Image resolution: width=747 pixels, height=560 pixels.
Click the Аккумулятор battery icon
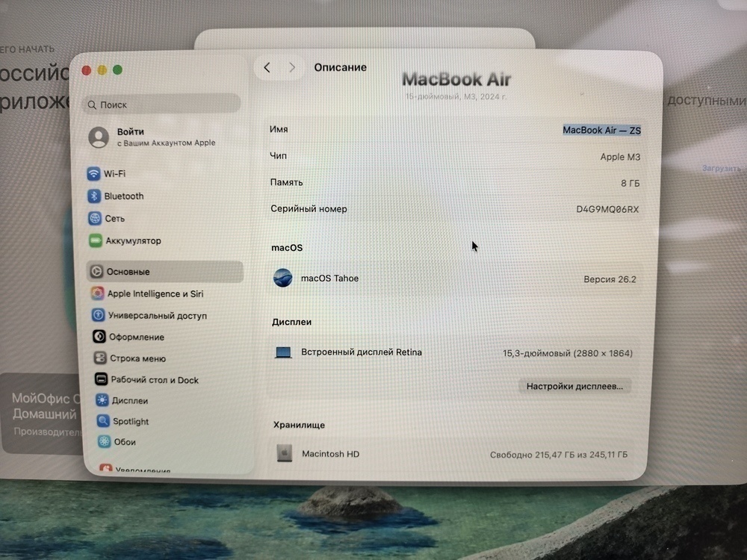[96, 240]
